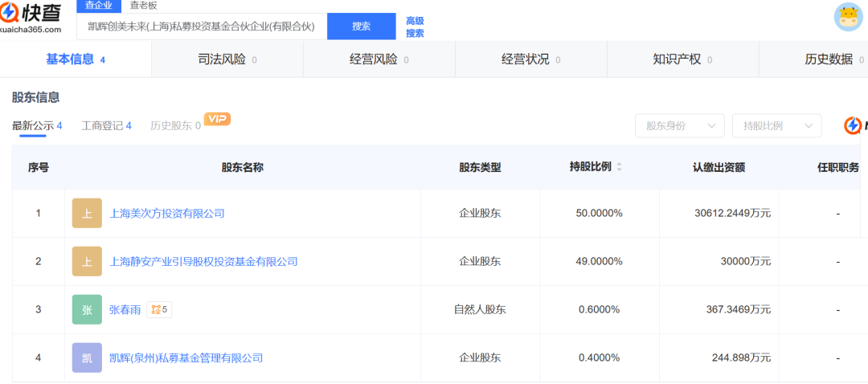The width and height of the screenshot is (868, 384).
Task: Expand the 股东身份 filter dropdown
Action: pos(679,126)
